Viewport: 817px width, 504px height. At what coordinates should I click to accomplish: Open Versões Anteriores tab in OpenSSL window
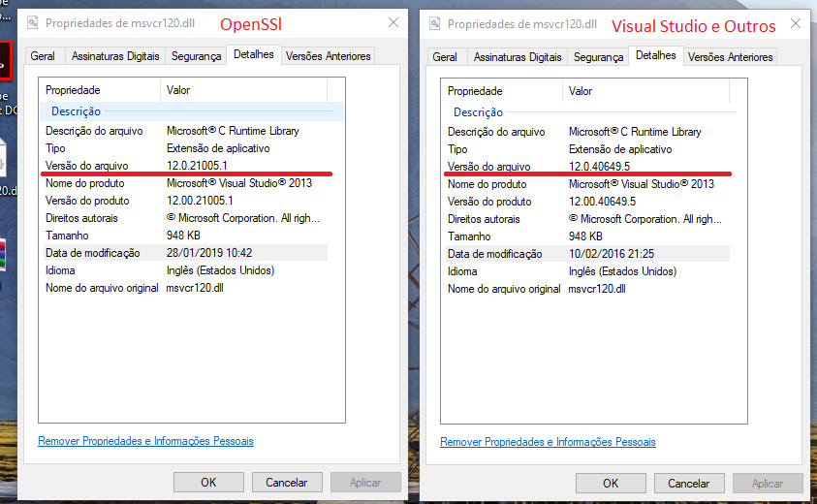click(x=329, y=56)
